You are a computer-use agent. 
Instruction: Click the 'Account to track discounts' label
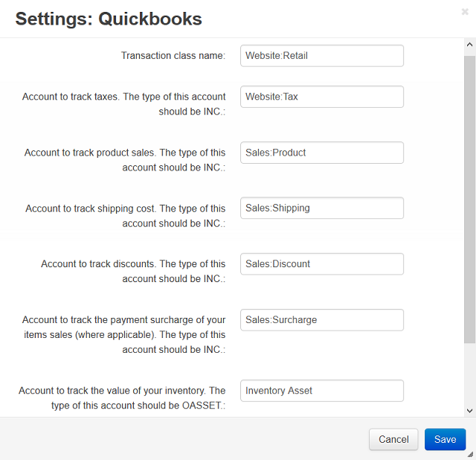(x=133, y=271)
